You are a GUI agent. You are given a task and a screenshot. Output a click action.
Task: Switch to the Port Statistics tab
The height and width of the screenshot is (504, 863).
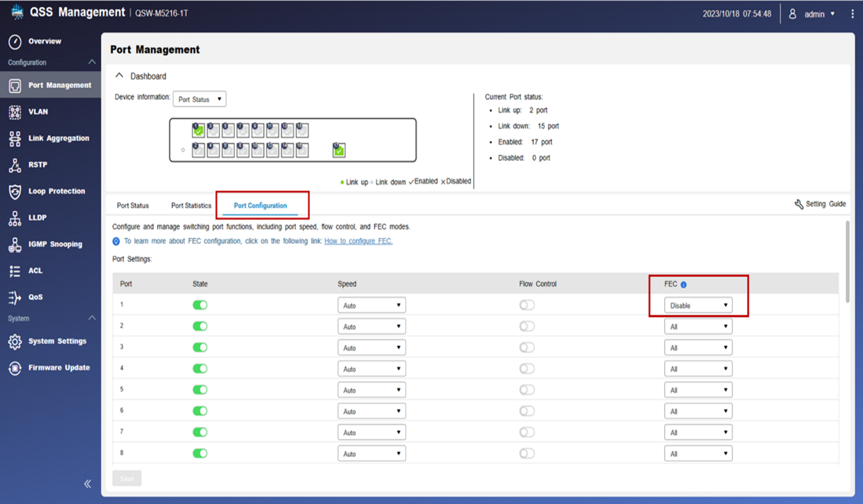point(191,206)
